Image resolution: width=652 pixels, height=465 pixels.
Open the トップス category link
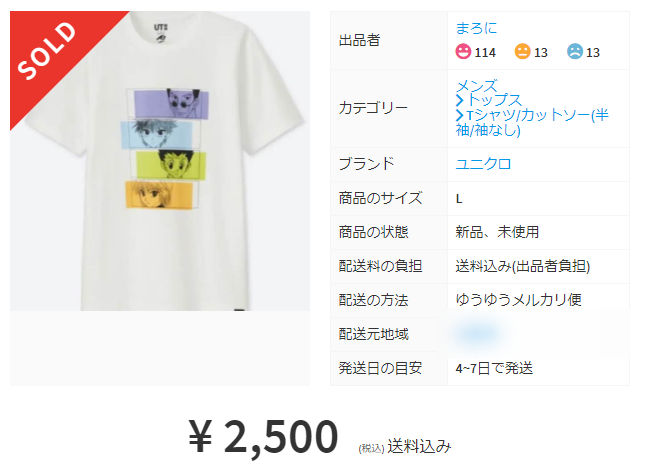pos(494,100)
